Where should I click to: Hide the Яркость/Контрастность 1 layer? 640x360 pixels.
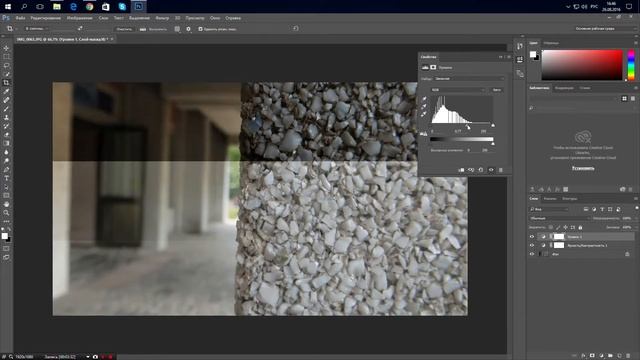point(532,245)
